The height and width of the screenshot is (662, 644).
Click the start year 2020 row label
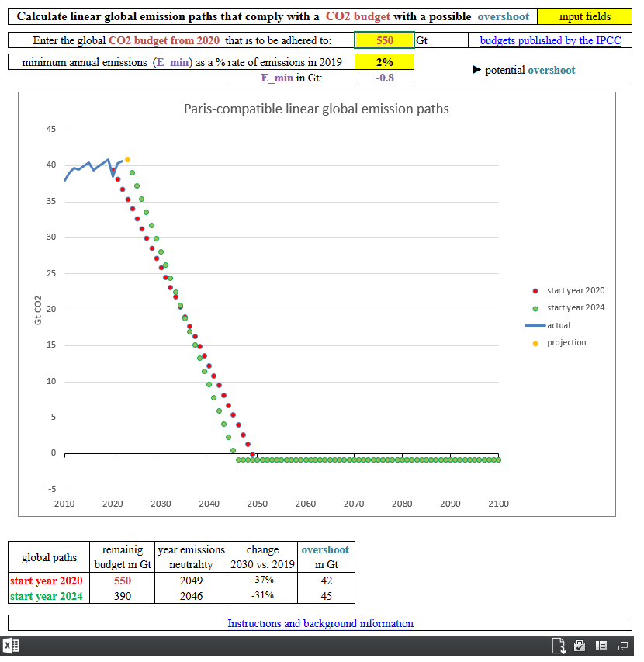coord(48,581)
